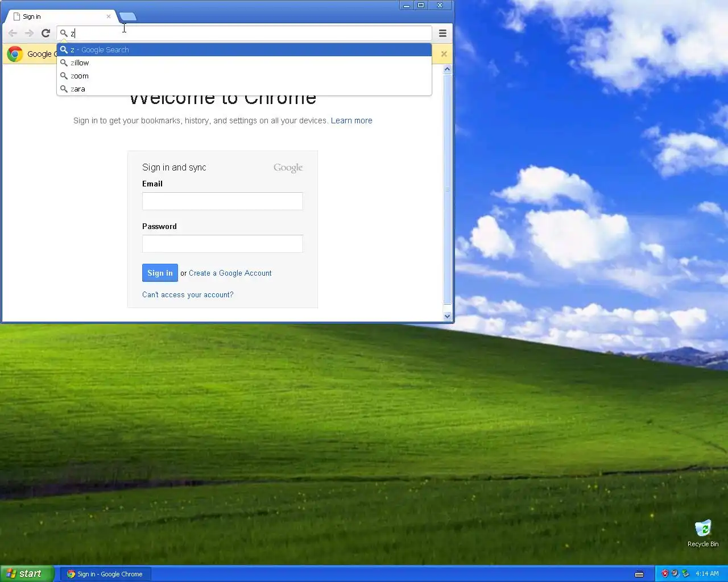Open the Recycle Bin desktop icon
This screenshot has height=582, width=728.
coord(703,533)
